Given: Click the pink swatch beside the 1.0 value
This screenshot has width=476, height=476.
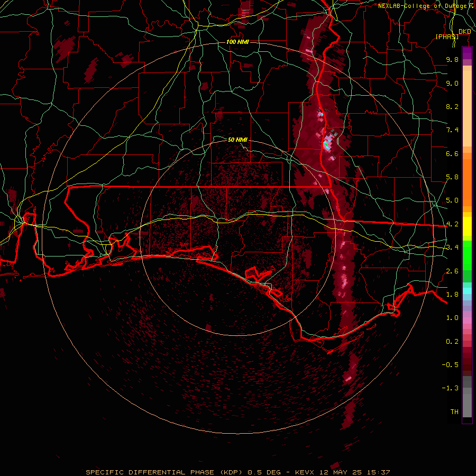Looking at the screenshot, I should tap(467, 319).
